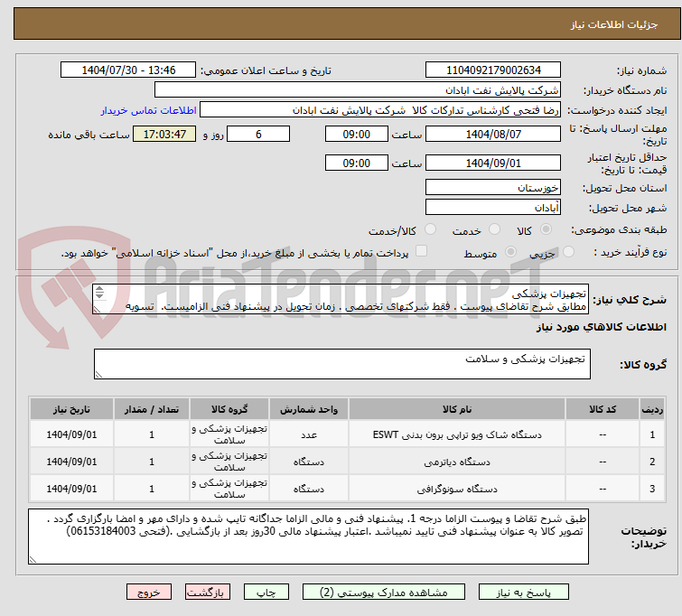Click the announcement date field 1404/07/30 - 13:46
This screenshot has width=682, height=616.
128,70
